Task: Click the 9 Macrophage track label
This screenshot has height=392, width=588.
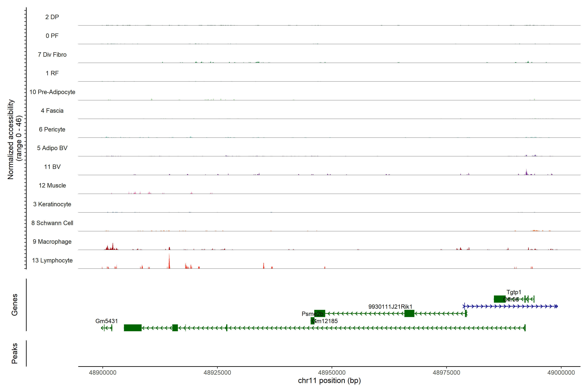Action: tap(52, 242)
